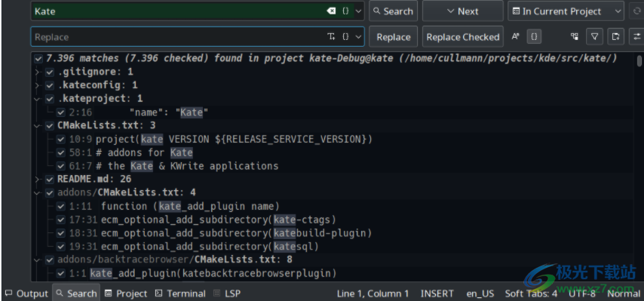This screenshot has width=644, height=301.
Task: Open the Project tool view tab
Action: (126, 293)
